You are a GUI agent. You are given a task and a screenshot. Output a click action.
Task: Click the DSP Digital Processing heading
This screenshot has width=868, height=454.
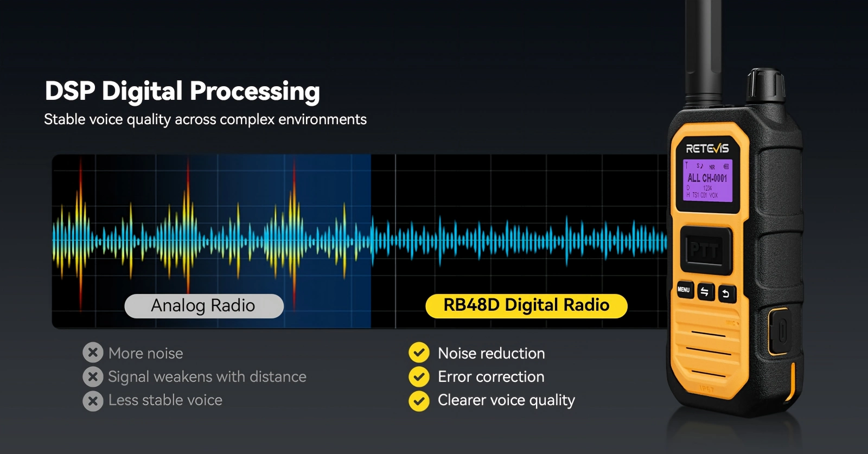182,91
